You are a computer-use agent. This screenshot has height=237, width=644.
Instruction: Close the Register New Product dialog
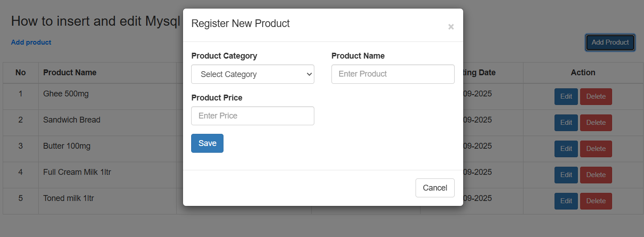point(451,27)
